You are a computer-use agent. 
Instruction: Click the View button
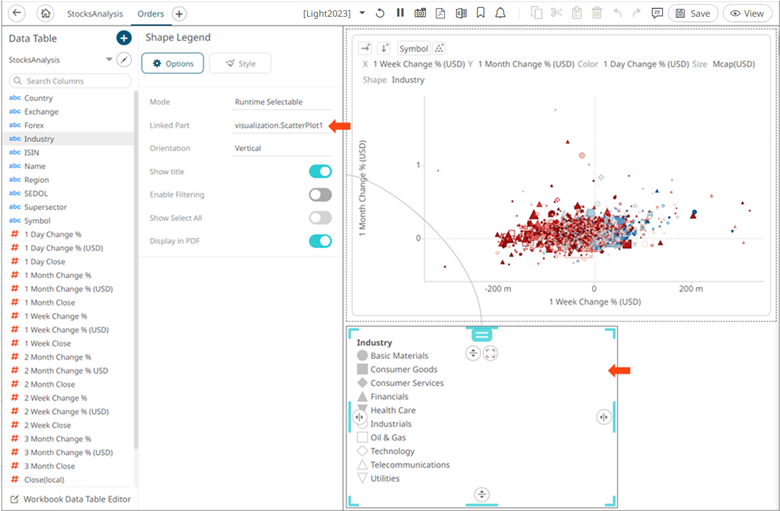click(748, 14)
